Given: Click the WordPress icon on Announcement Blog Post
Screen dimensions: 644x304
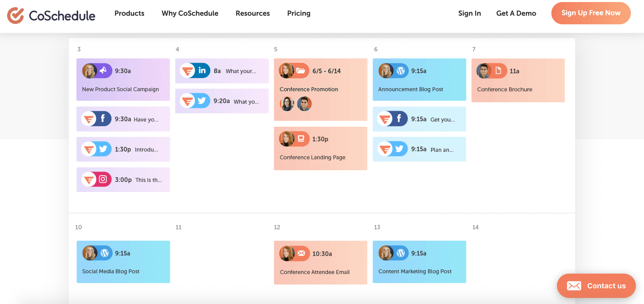Looking at the screenshot, I should 401,71.
